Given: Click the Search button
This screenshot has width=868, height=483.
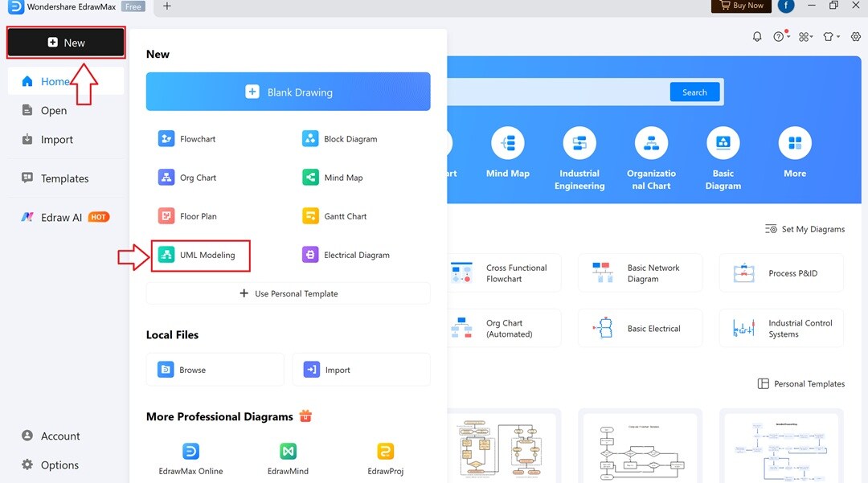Looking at the screenshot, I should [x=694, y=92].
